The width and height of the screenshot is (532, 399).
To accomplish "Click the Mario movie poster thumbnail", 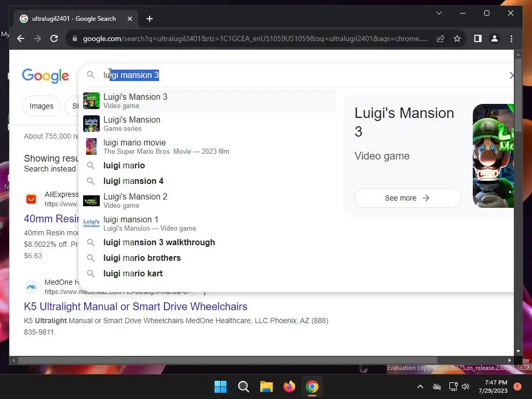I will tap(91, 147).
